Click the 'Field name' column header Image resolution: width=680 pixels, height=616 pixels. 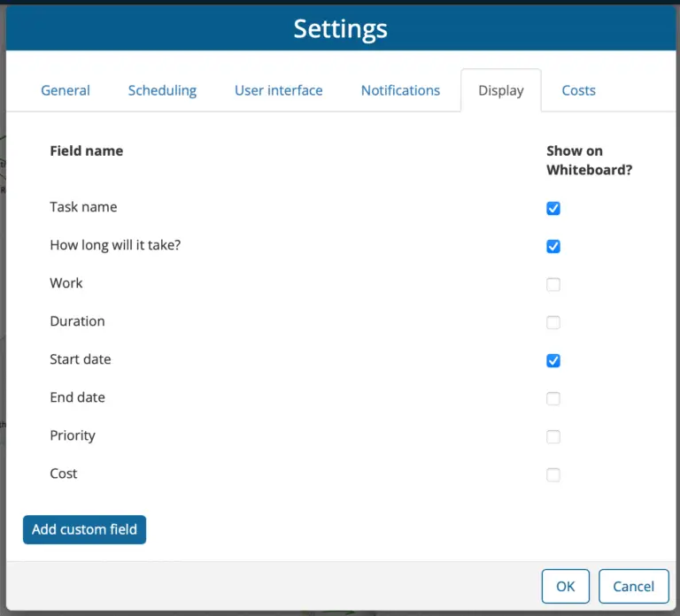coord(86,150)
